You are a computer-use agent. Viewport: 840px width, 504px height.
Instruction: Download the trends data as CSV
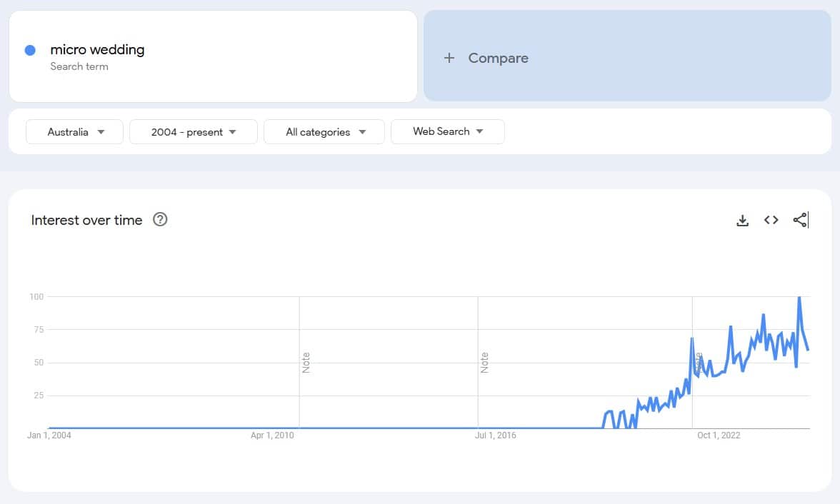click(742, 220)
